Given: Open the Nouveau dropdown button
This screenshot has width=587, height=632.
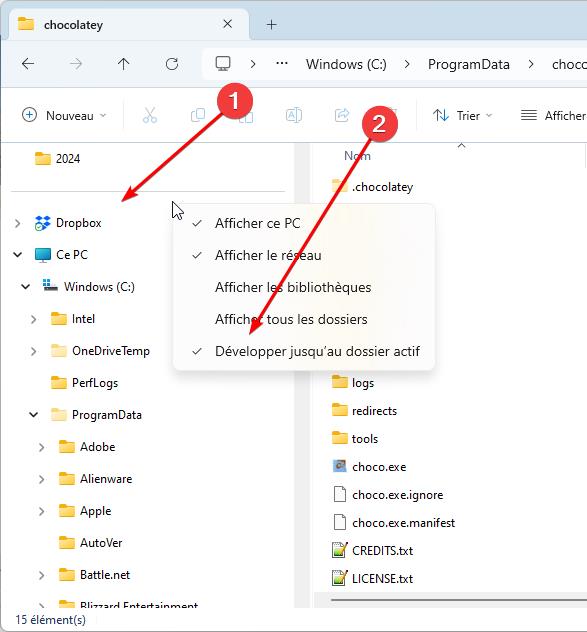Looking at the screenshot, I should 64,115.
